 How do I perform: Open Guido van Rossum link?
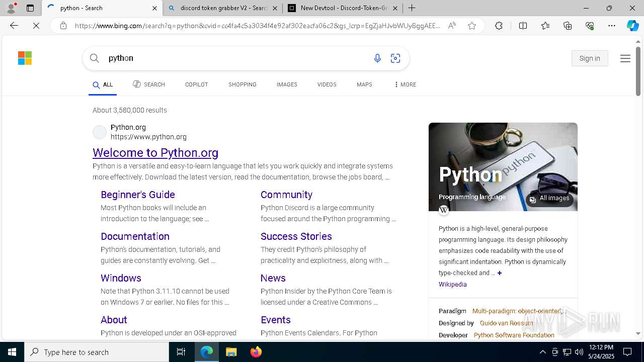pyautogui.click(x=507, y=323)
